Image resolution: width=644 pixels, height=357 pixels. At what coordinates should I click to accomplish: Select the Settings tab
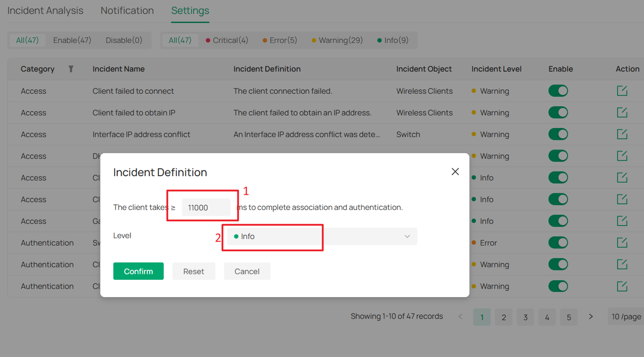point(190,11)
